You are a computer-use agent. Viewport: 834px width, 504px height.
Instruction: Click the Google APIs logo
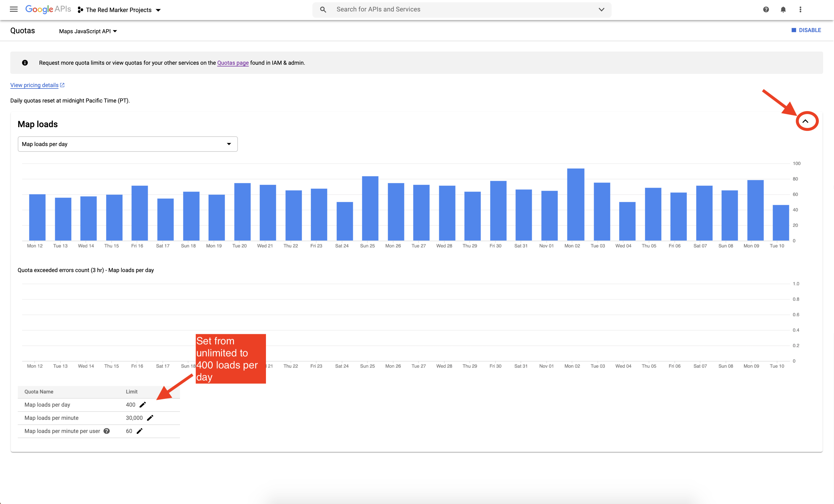[x=48, y=9]
